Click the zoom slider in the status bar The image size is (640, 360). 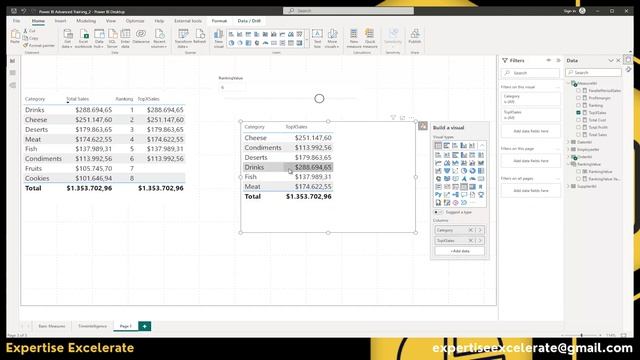click(582, 335)
